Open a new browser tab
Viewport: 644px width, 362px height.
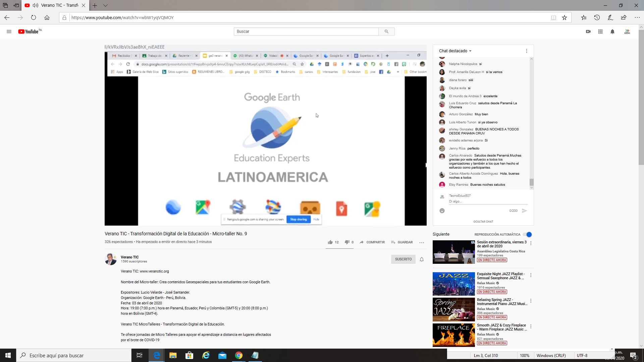95,5
